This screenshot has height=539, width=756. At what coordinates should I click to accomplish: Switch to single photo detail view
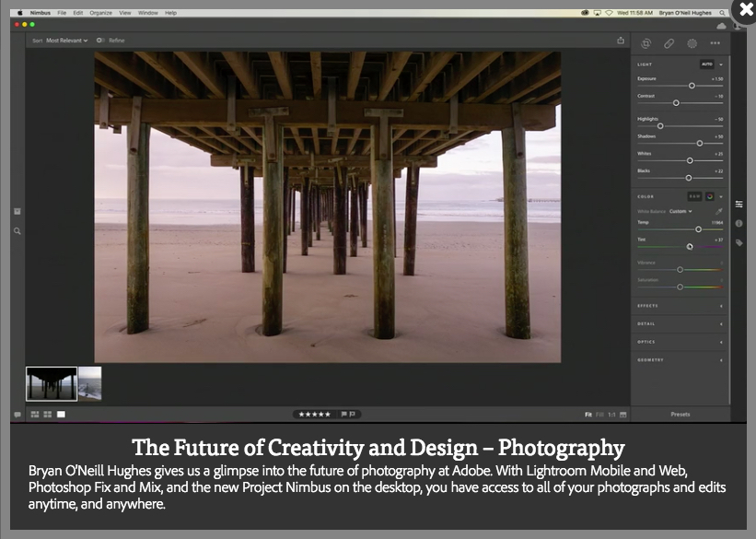coord(61,415)
